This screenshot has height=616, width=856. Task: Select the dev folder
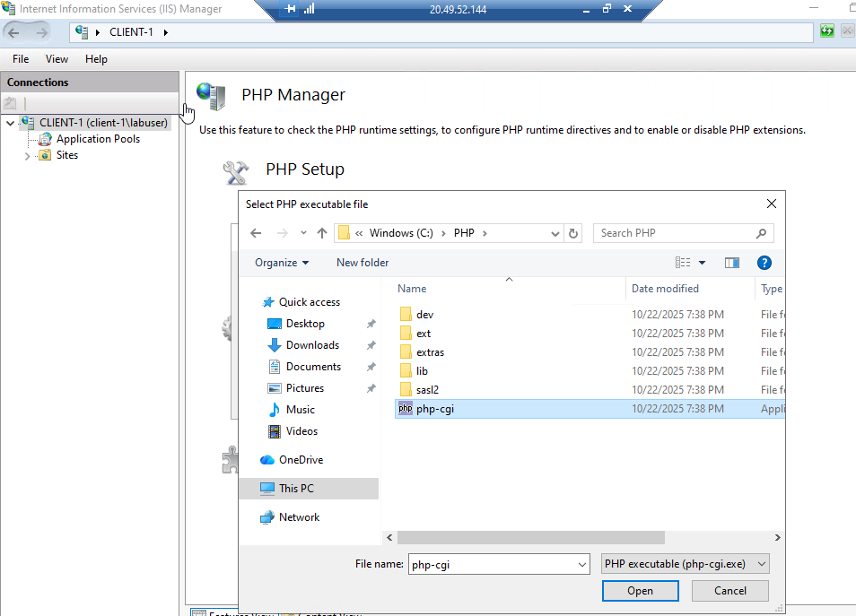(424, 315)
